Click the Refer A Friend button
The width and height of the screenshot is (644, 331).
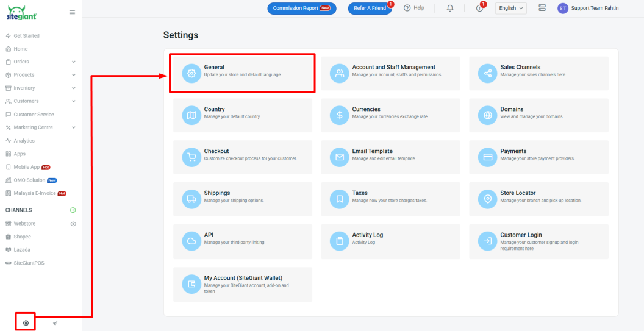[370, 8]
